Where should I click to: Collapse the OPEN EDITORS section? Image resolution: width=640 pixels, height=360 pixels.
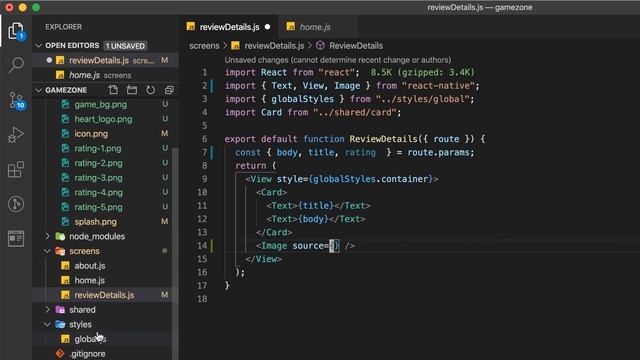pos(39,46)
